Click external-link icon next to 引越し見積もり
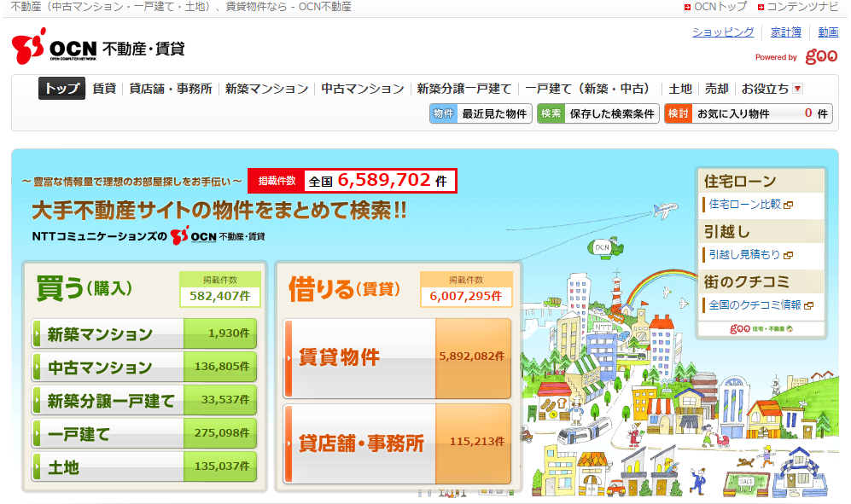The height and width of the screenshot is (504, 851). click(788, 255)
